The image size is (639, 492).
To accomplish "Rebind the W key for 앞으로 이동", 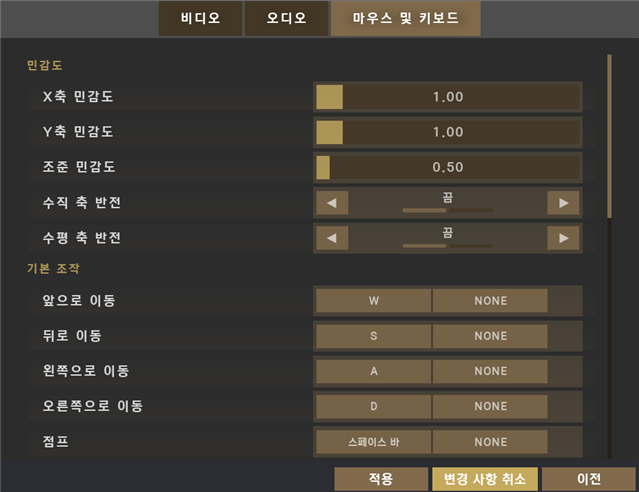I will pyautogui.click(x=373, y=301).
